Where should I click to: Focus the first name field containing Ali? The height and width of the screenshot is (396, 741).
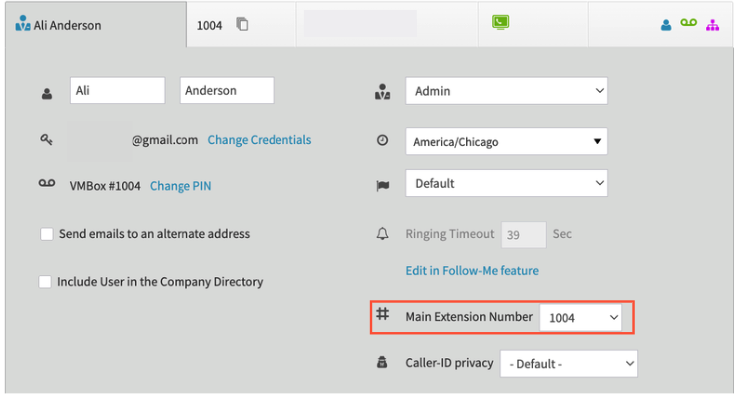(118, 90)
